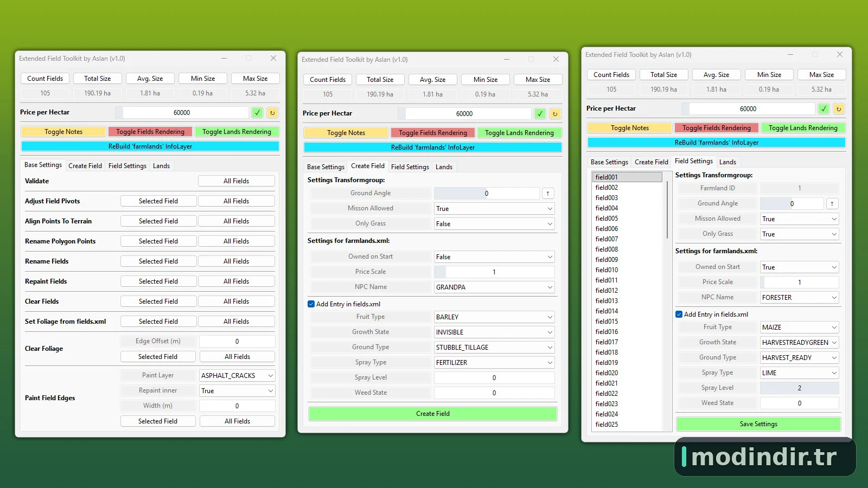
Task: Expand NPC Name GRANDPA dropdown
Action: 494,287
